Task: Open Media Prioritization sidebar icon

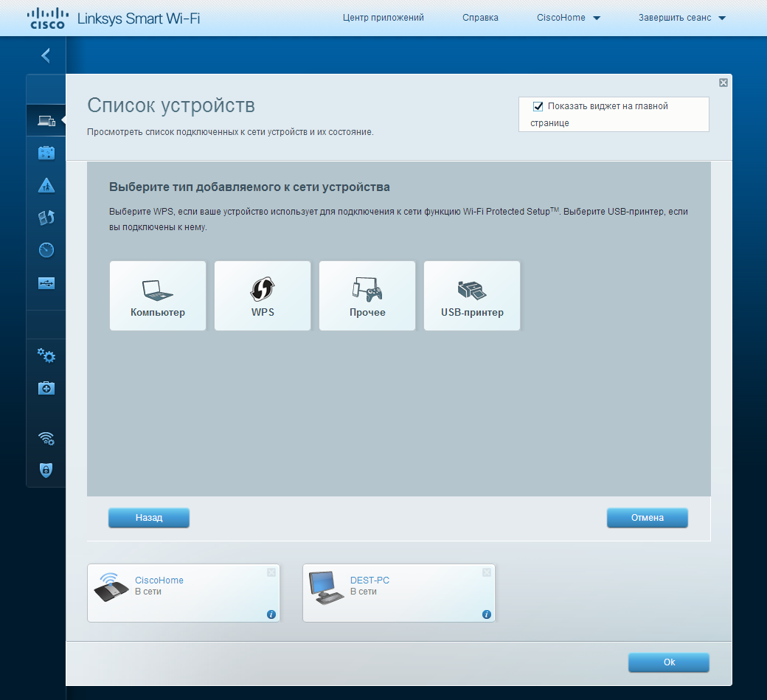Action: [x=46, y=218]
